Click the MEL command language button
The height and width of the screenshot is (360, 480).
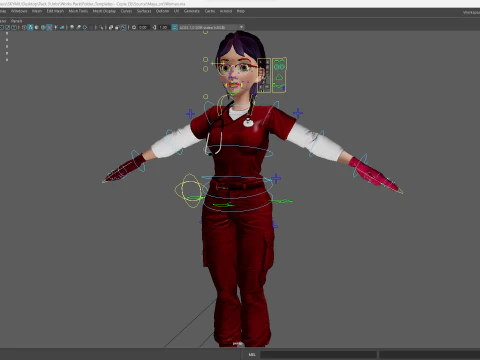252,354
